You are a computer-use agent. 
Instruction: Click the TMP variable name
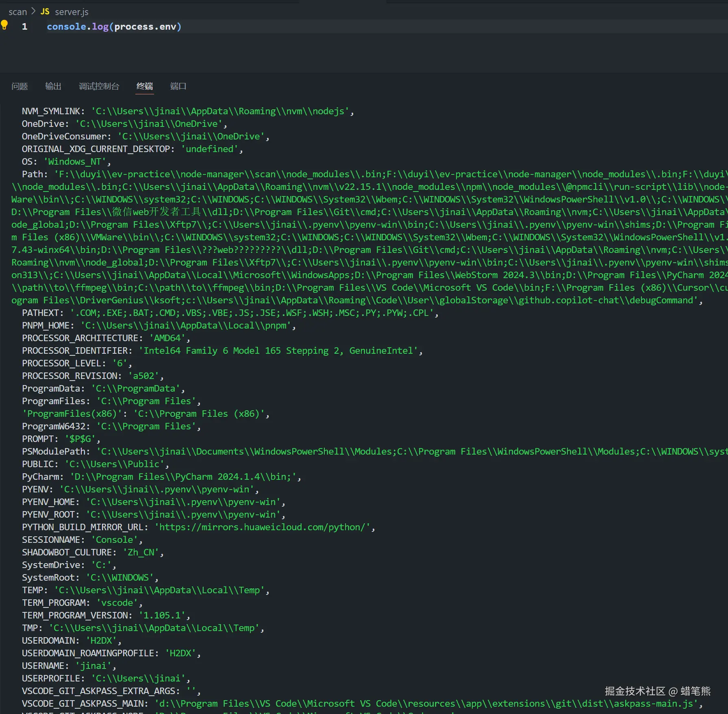click(30, 628)
